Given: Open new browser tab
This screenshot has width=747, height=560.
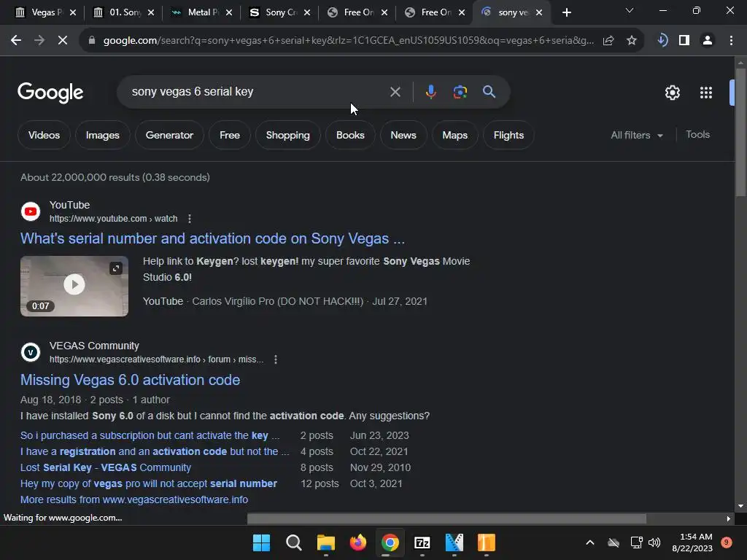Looking at the screenshot, I should pyautogui.click(x=566, y=12).
